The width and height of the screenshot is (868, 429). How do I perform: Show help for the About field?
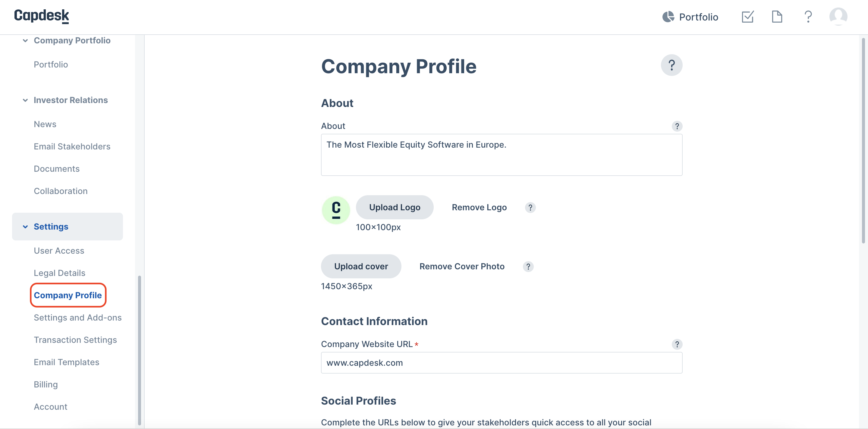tap(677, 126)
